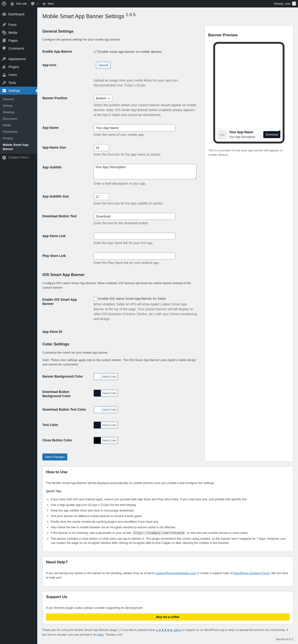298x644 pixels.
Task: Click the Save Changes button
Action: click(55, 457)
